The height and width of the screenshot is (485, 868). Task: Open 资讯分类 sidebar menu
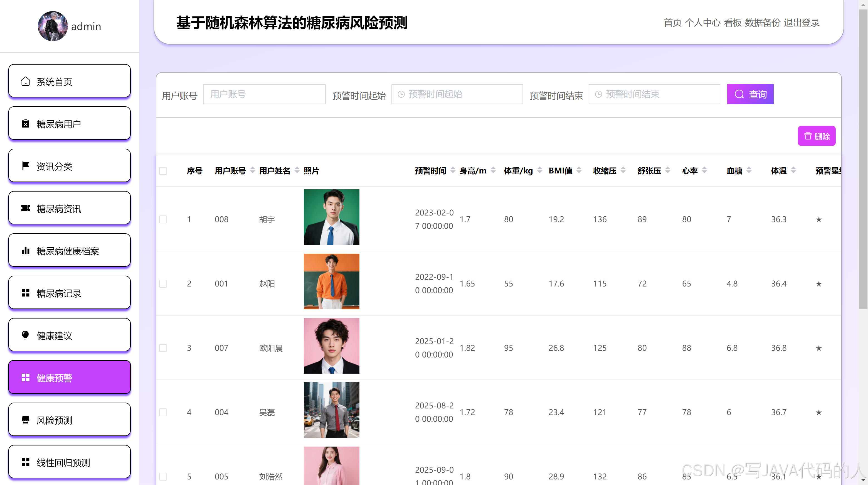pyautogui.click(x=70, y=166)
